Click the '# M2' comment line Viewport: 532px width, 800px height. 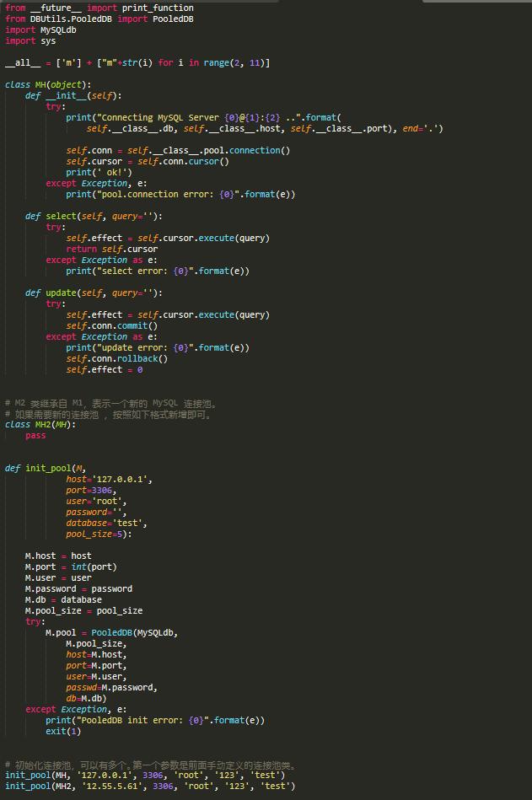pos(111,404)
